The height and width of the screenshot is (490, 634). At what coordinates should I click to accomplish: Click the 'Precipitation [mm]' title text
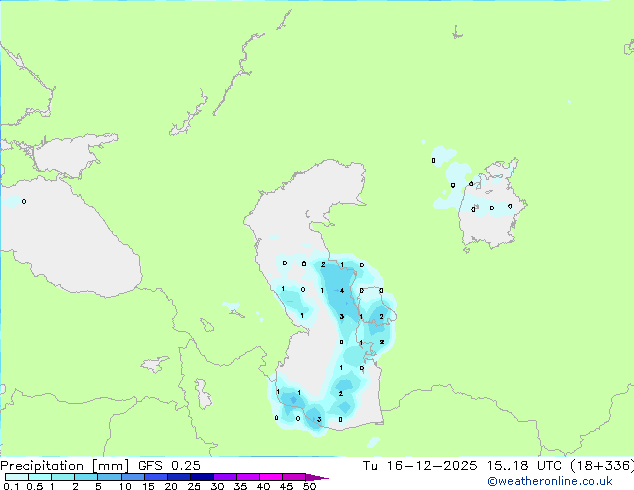pos(64,466)
